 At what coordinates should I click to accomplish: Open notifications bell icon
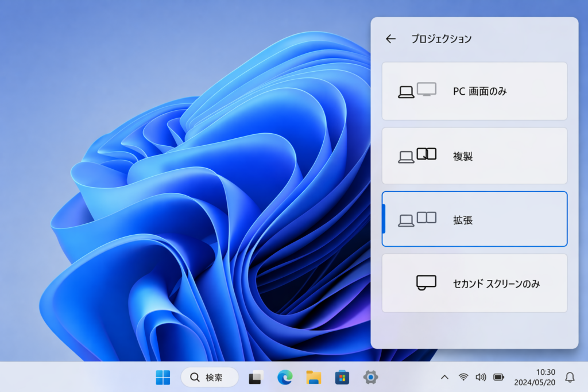point(570,378)
